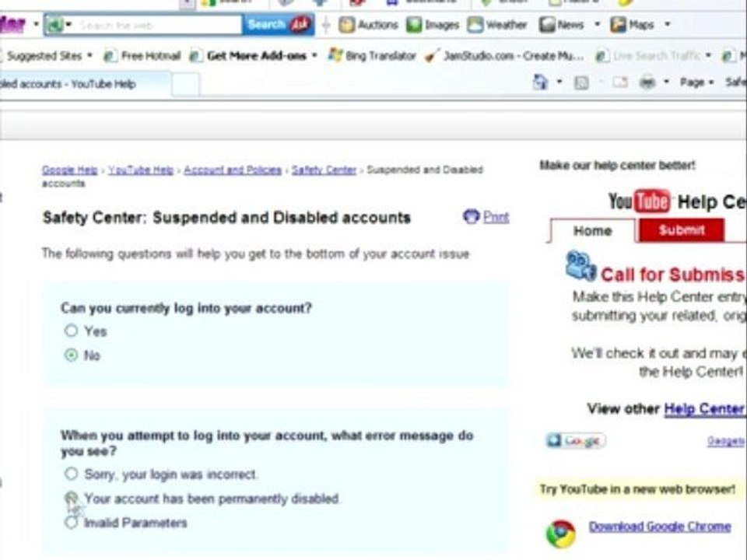
Task: Open the Get More Add-ons favorite
Action: 247,56
